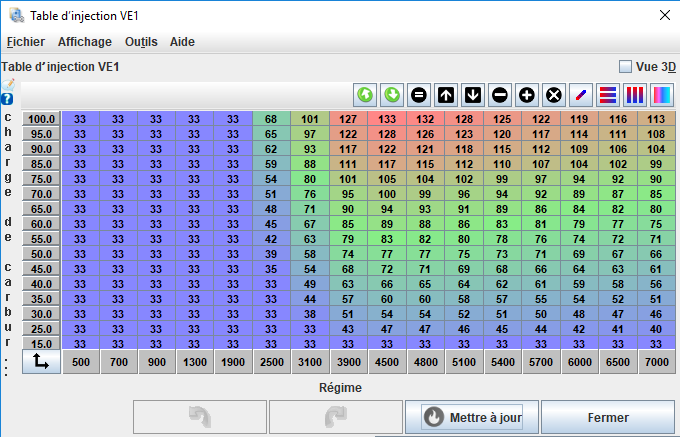Click the notepad icon beside table
Image resolution: width=680 pixels, height=437 pixels.
(8, 85)
